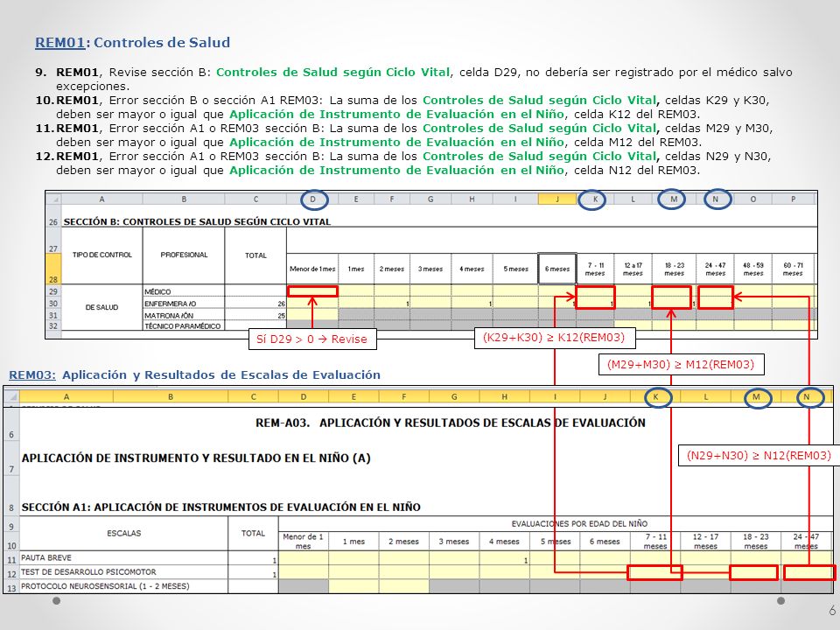840x630 pixels.
Task: Click the 'ENFERMERA/O' row label
Action: tap(184, 304)
